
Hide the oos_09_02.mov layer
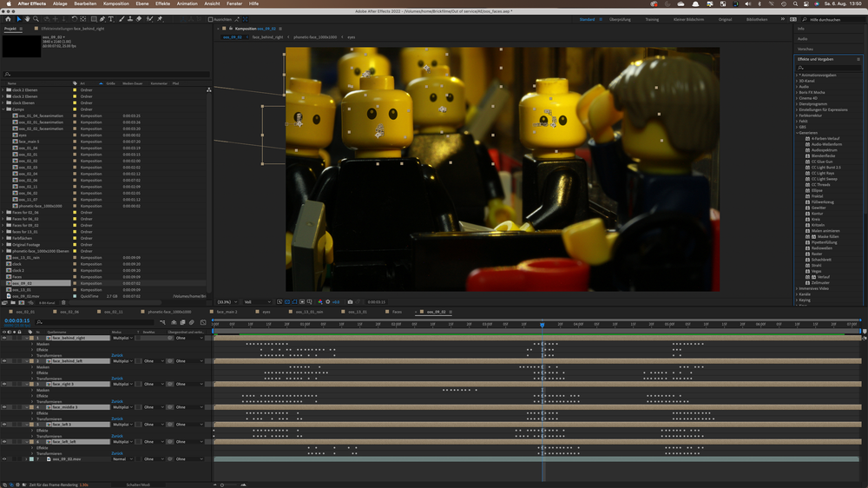click(4, 459)
